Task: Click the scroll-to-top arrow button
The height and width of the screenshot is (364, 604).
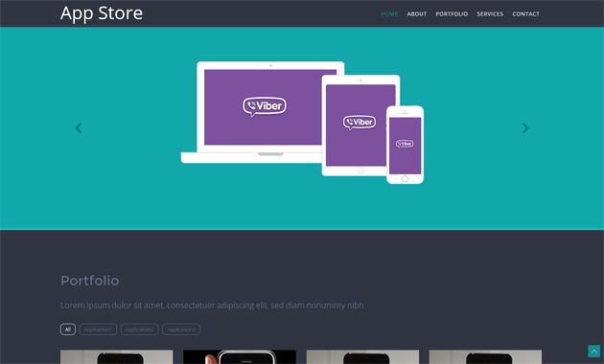Action: click(594, 351)
